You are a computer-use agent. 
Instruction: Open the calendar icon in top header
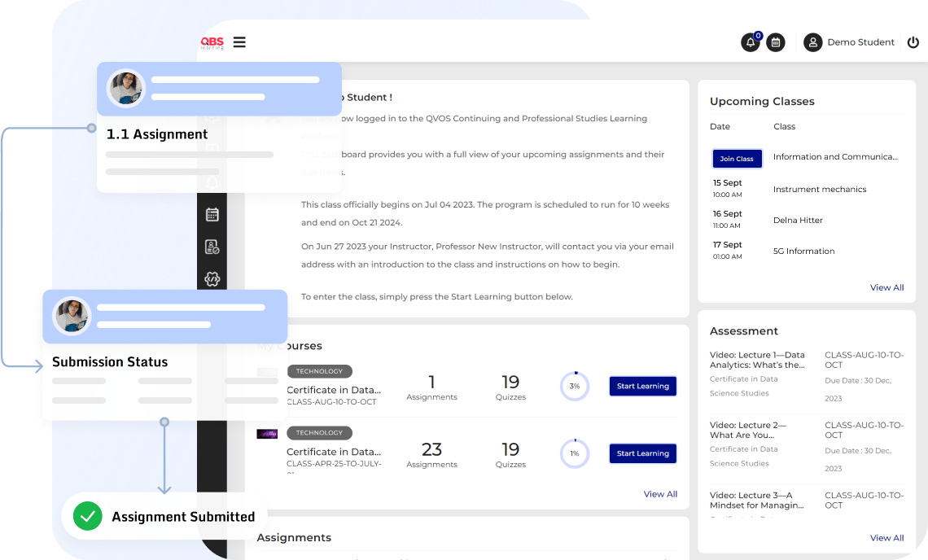coord(776,42)
